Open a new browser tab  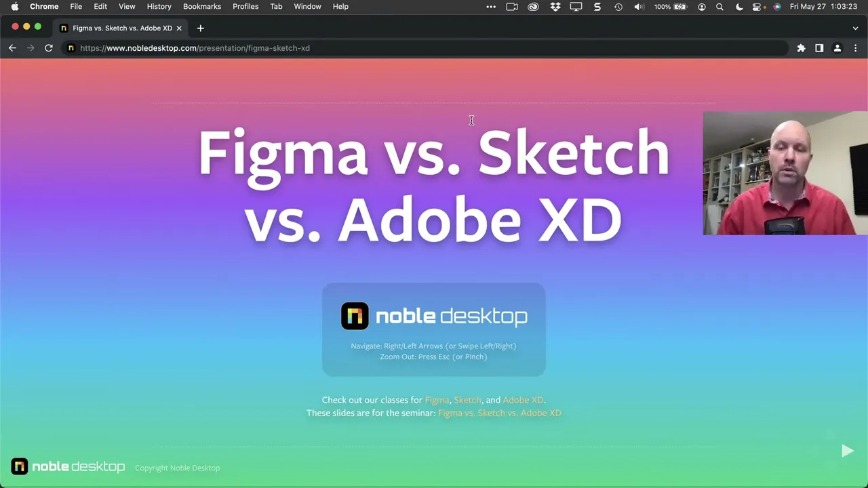click(200, 28)
